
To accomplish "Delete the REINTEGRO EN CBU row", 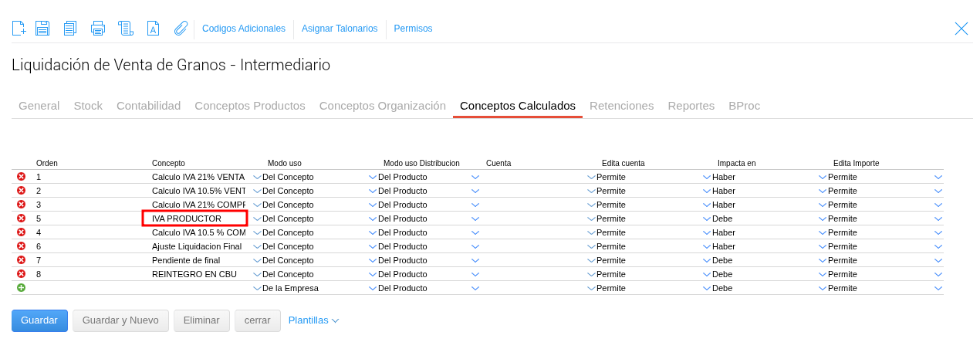I will [x=21, y=274].
